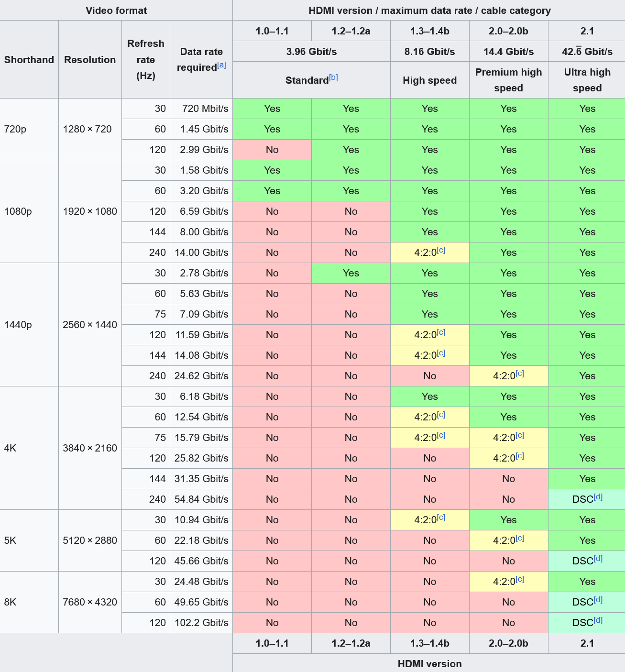The image size is (625, 672).
Task: Click the '3.20 Gbit/s' data rate cell
Action: click(201, 191)
